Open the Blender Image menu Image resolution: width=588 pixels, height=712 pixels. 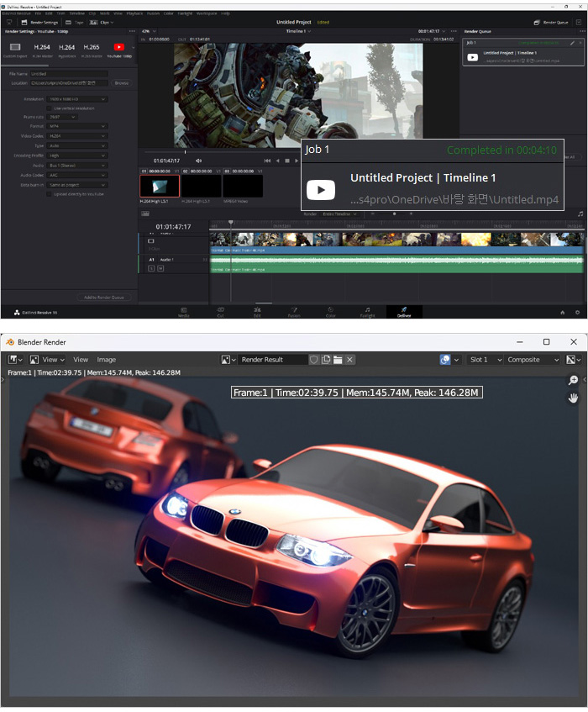[106, 360]
